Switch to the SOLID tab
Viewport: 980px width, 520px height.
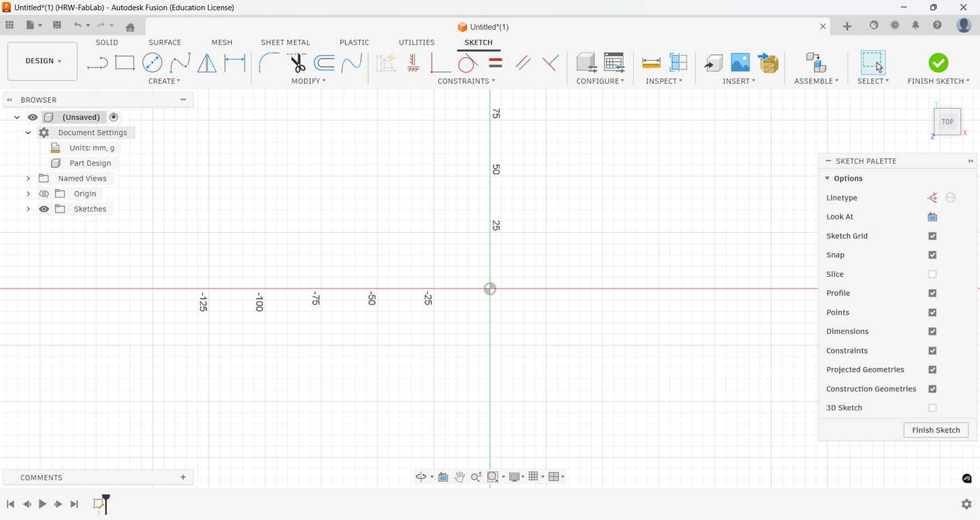(107, 43)
